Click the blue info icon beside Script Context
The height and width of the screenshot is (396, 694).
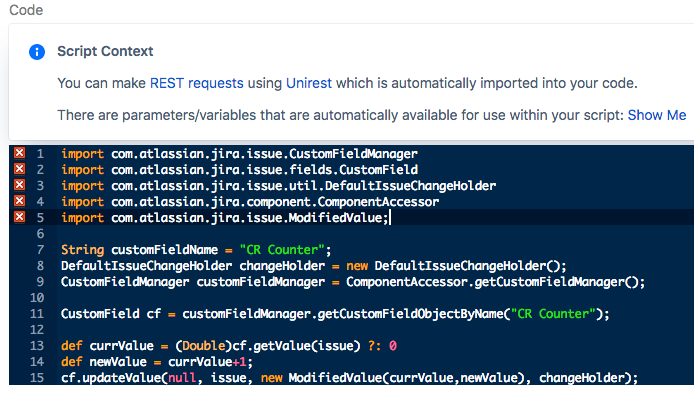37,52
